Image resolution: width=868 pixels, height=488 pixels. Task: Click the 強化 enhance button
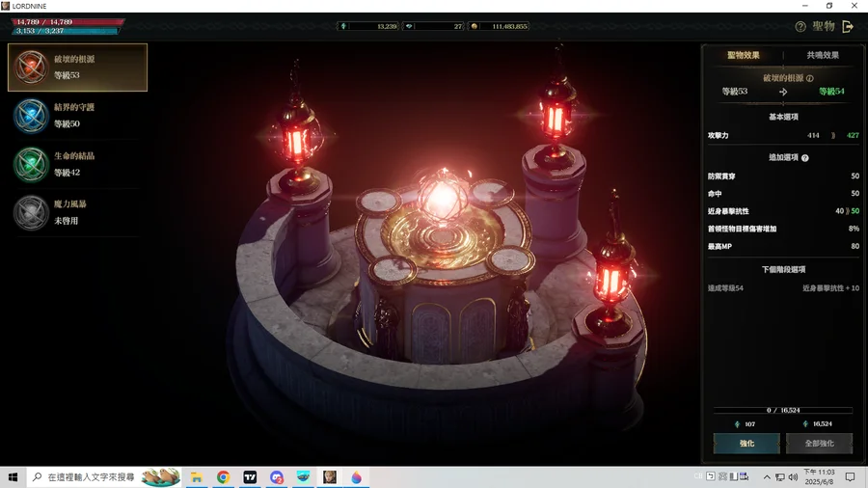(x=746, y=444)
